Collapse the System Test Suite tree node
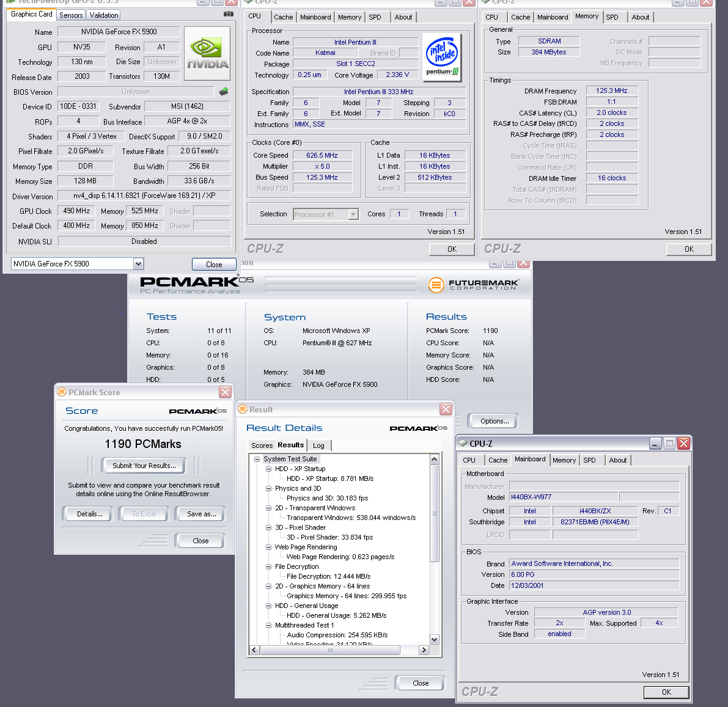This screenshot has height=707, width=728. pyautogui.click(x=257, y=459)
